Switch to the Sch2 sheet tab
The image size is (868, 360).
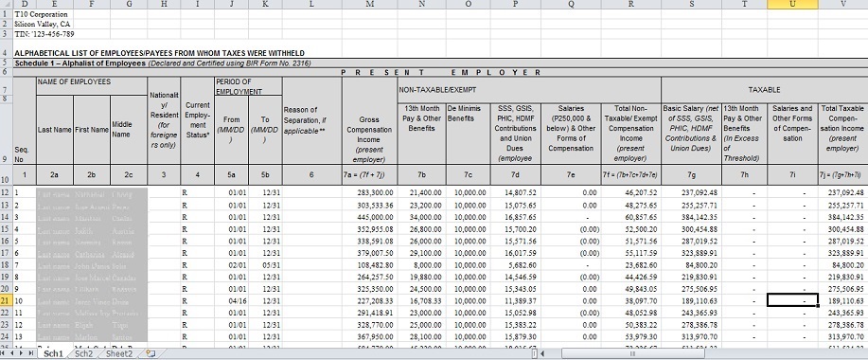click(83, 353)
